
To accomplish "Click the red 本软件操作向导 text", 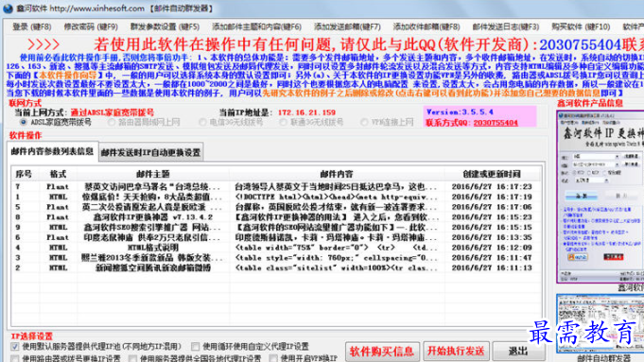I will coord(67,75).
